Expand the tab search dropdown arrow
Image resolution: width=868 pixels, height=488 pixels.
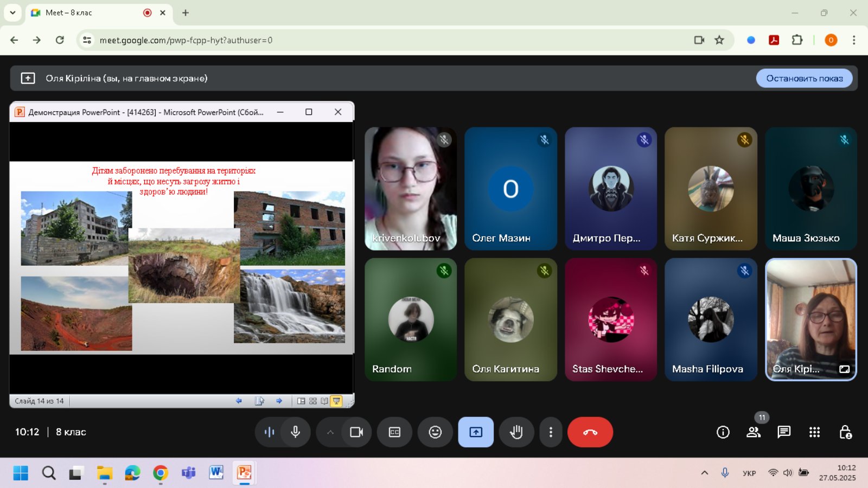[12, 12]
